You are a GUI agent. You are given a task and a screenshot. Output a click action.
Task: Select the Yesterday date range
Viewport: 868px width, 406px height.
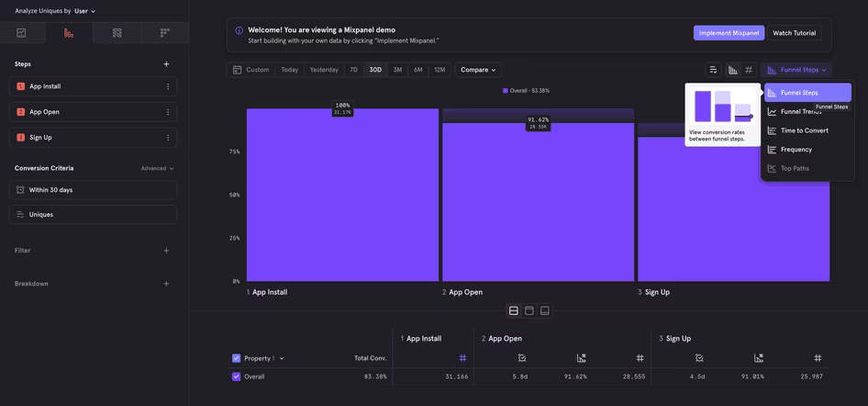point(324,70)
